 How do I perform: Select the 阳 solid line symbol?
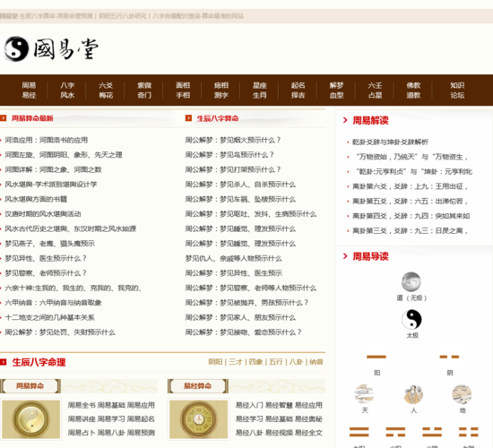(376, 357)
